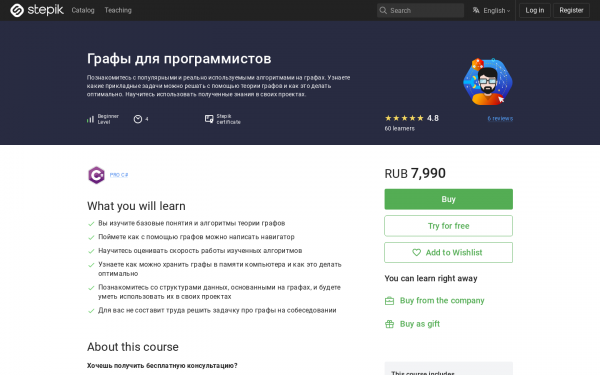Viewport: 600px width, 375px height.
Task: Click the Stepik certificate icon
Action: [x=209, y=119]
